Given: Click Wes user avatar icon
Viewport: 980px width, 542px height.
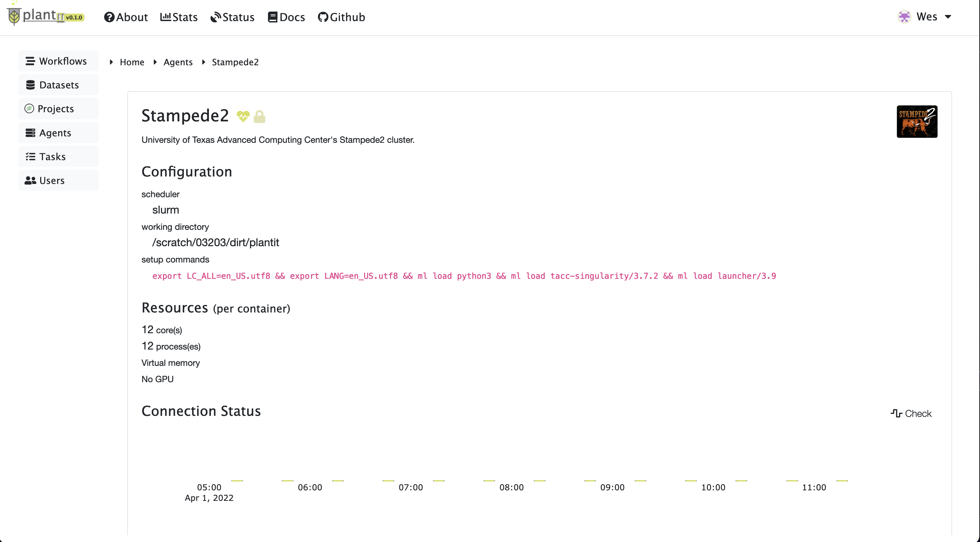Looking at the screenshot, I should pos(904,17).
